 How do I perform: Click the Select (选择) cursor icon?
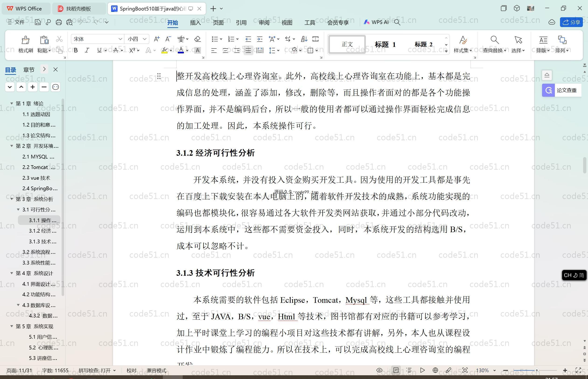pyautogui.click(x=518, y=40)
